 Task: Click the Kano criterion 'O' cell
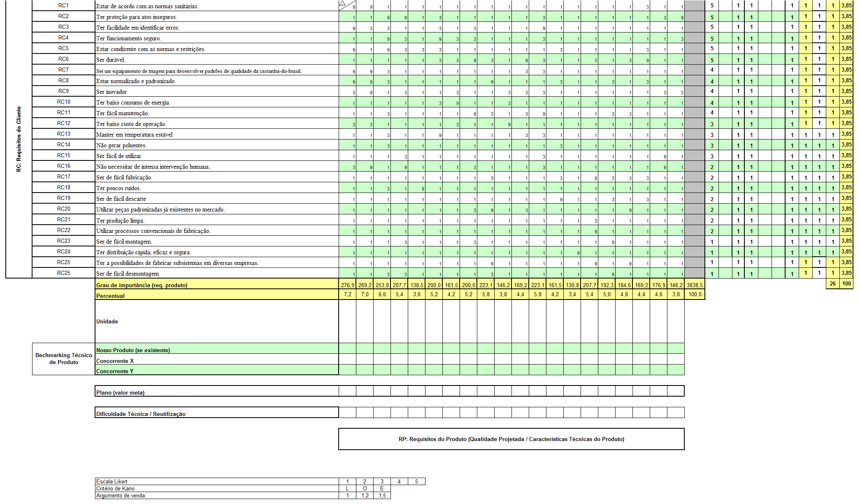(365, 488)
